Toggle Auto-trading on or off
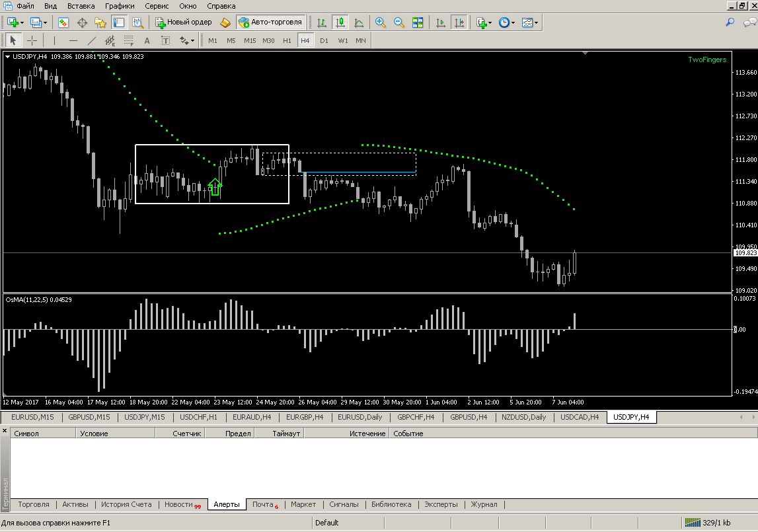This screenshot has width=758, height=532. pyautogui.click(x=270, y=22)
